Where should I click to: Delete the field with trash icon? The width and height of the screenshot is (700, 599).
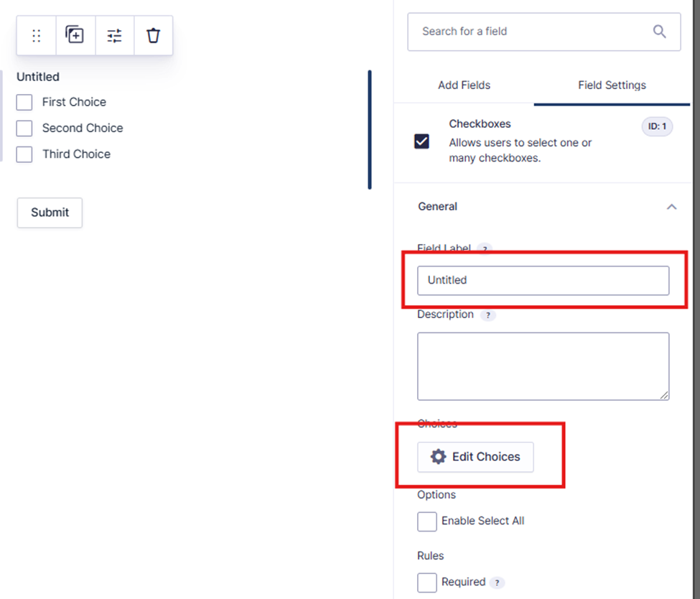point(153,35)
